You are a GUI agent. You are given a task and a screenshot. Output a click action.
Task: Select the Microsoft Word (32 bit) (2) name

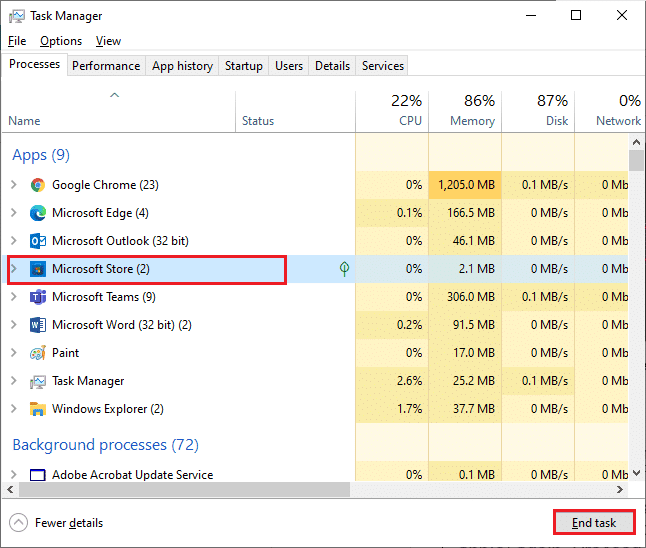coord(122,325)
